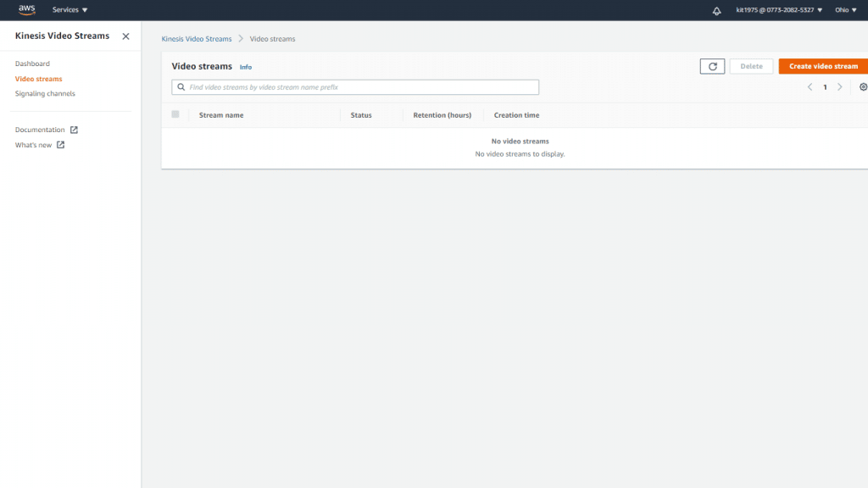868x488 pixels.
Task: Open table preferences gear icon
Action: coord(863,87)
